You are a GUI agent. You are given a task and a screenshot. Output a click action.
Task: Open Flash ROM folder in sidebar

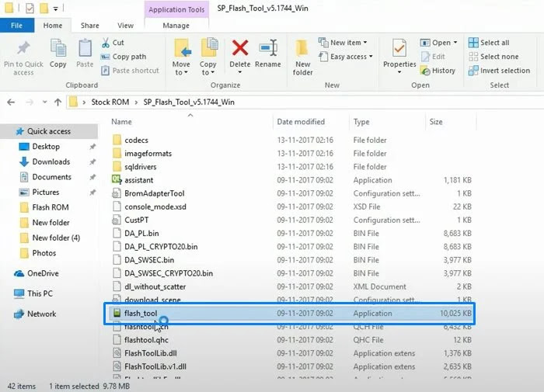[51, 207]
